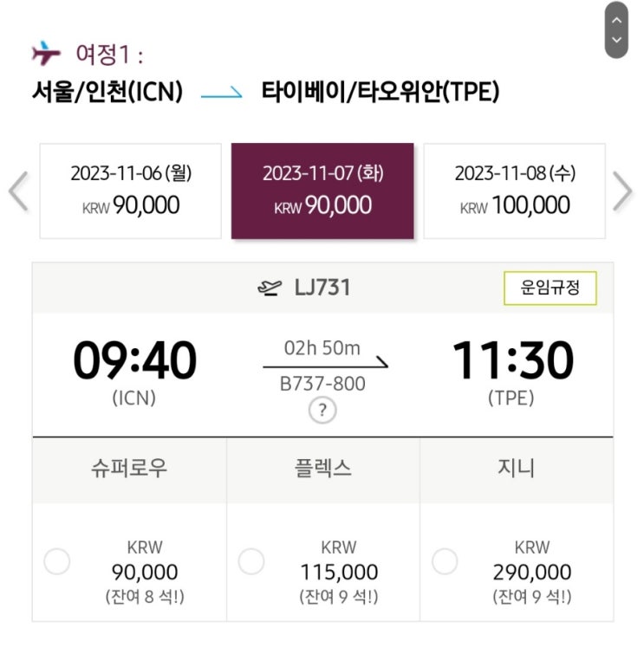Image resolution: width=644 pixels, height=660 pixels.
Task: Go to previous dates with left chevron
Action: coord(18,191)
